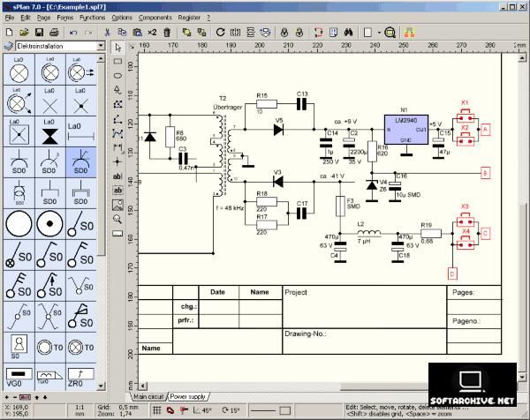Click the line style preview in the status bar

tap(263, 411)
